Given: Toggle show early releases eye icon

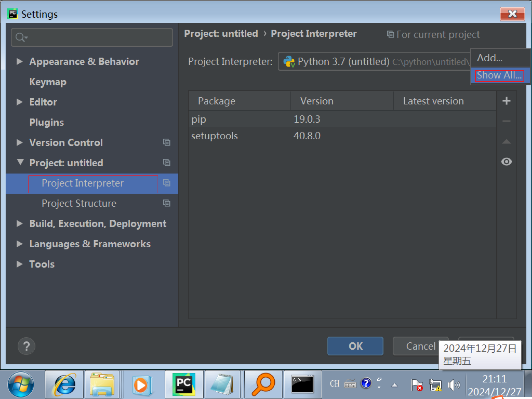Looking at the screenshot, I should 506,162.
